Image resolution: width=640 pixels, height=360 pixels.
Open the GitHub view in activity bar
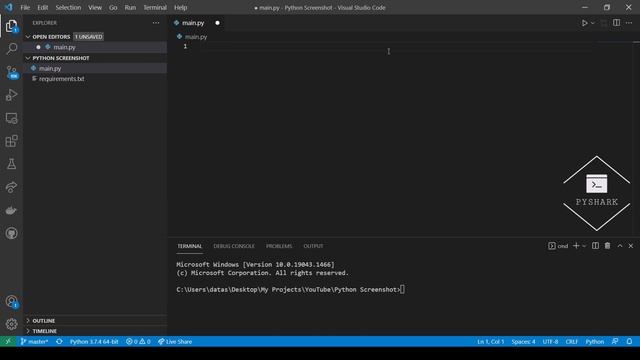pyautogui.click(x=11, y=233)
